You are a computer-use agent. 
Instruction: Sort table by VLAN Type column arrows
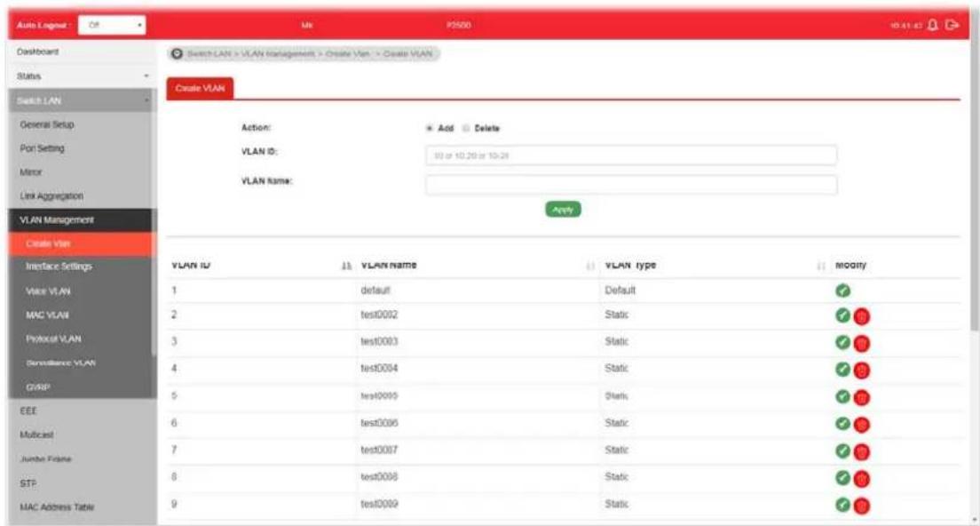(820, 266)
